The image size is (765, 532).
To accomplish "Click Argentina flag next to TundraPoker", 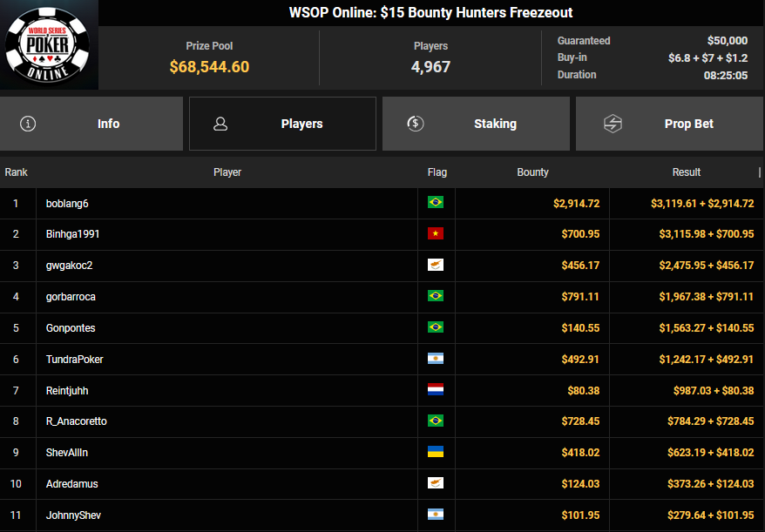I will 436,360.
